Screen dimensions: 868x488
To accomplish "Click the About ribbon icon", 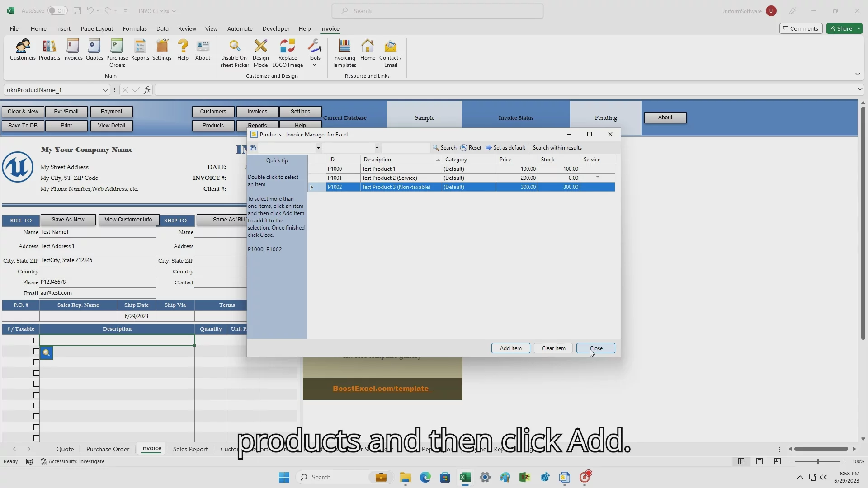I will [203, 50].
